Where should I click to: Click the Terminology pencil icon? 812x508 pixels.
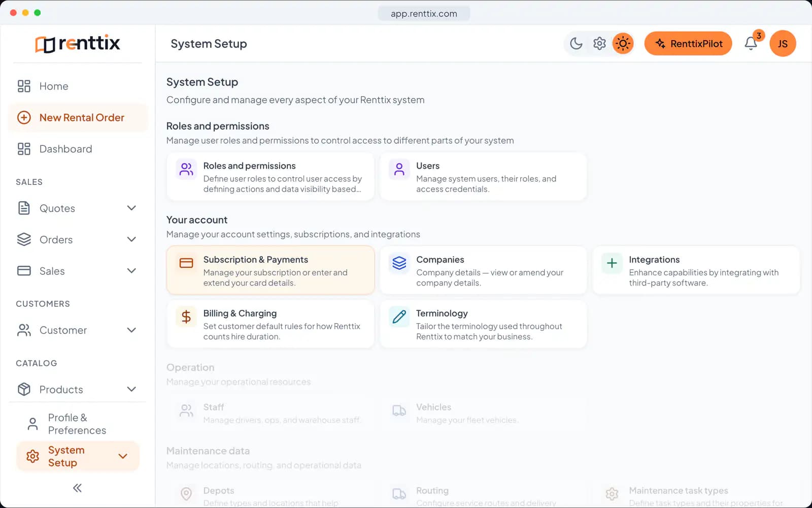pos(399,316)
